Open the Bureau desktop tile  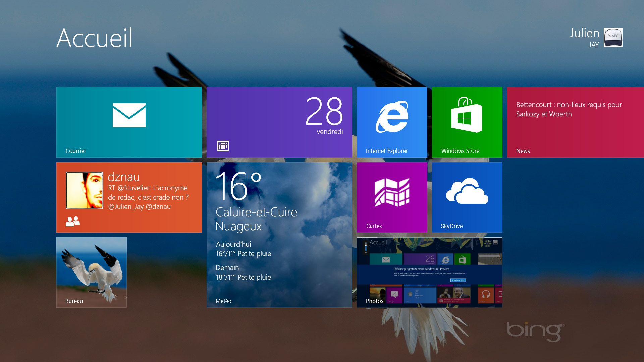(92, 273)
